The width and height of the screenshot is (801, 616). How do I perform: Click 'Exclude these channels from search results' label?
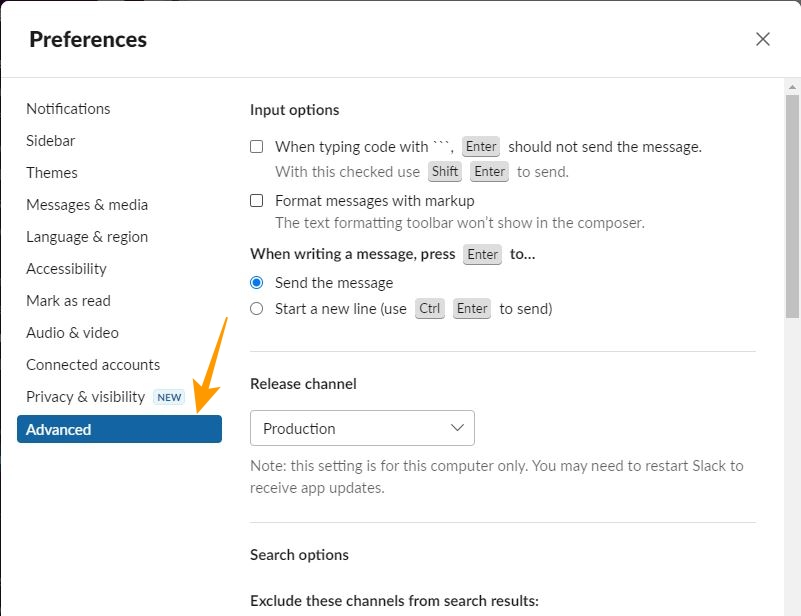coord(394,601)
